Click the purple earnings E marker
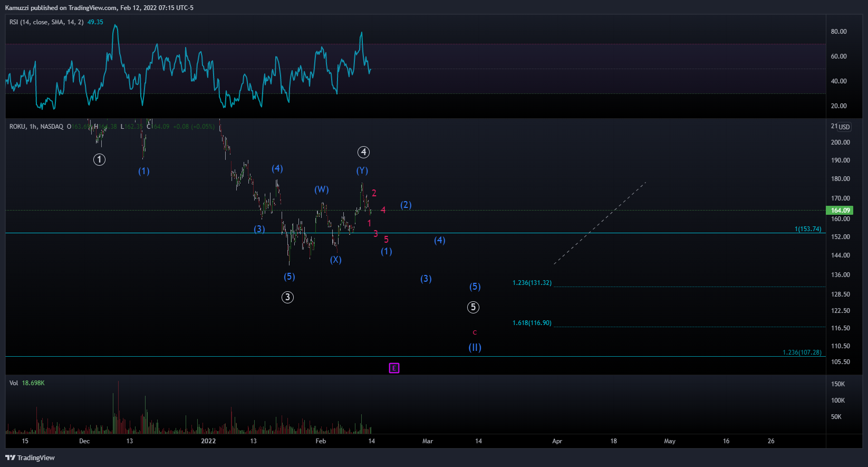 pos(394,368)
